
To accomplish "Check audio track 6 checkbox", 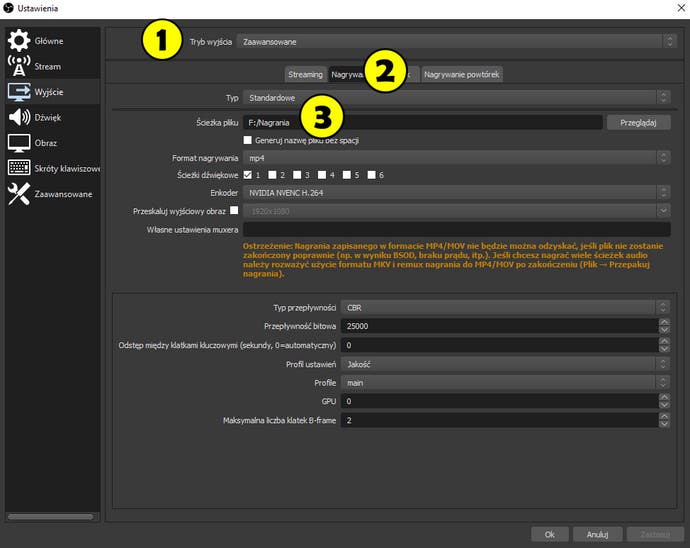I will (371, 175).
